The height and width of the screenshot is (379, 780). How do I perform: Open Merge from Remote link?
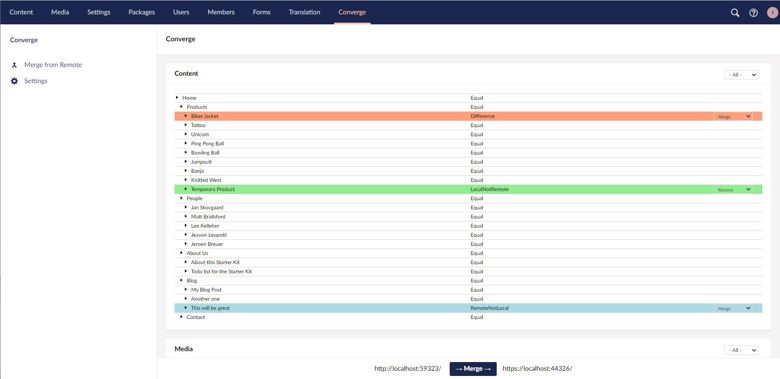(53, 65)
